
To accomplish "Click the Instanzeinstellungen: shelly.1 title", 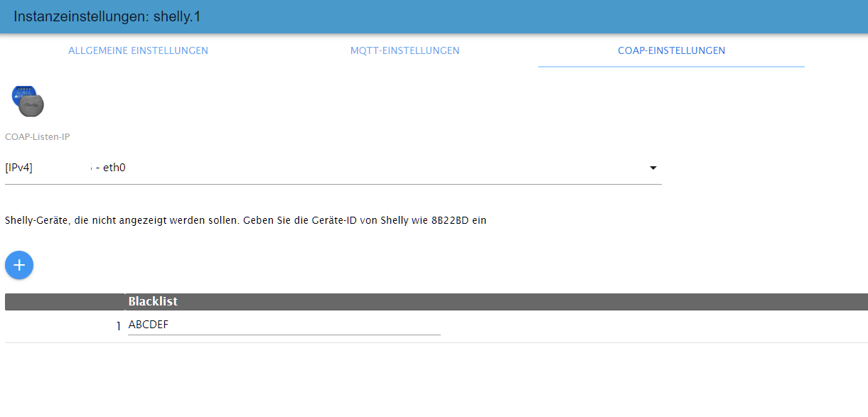I will pos(107,16).
